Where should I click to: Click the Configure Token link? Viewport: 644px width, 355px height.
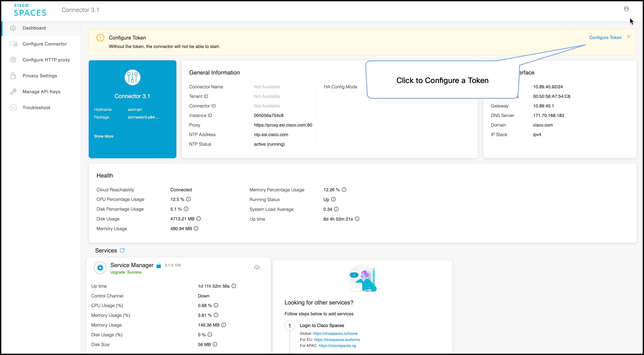click(605, 37)
